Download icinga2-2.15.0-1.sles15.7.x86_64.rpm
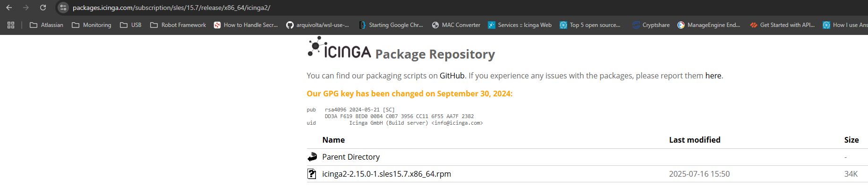This screenshot has height=188, width=868. [x=386, y=174]
